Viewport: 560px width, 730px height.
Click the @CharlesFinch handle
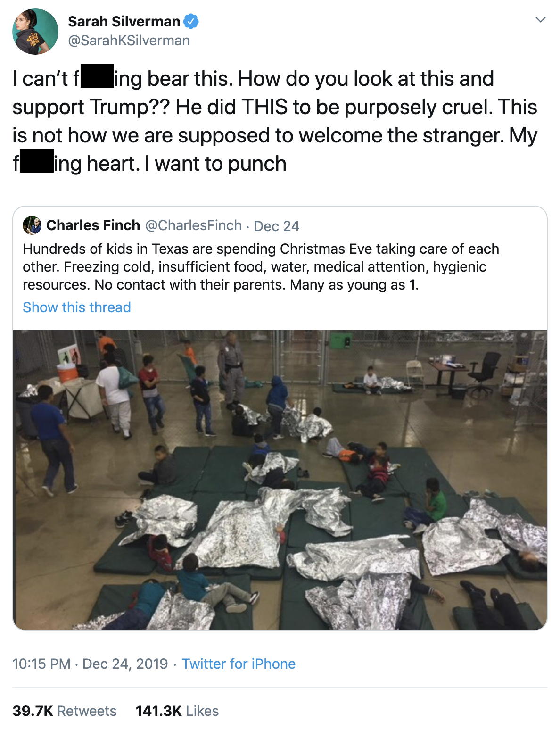pyautogui.click(x=193, y=225)
